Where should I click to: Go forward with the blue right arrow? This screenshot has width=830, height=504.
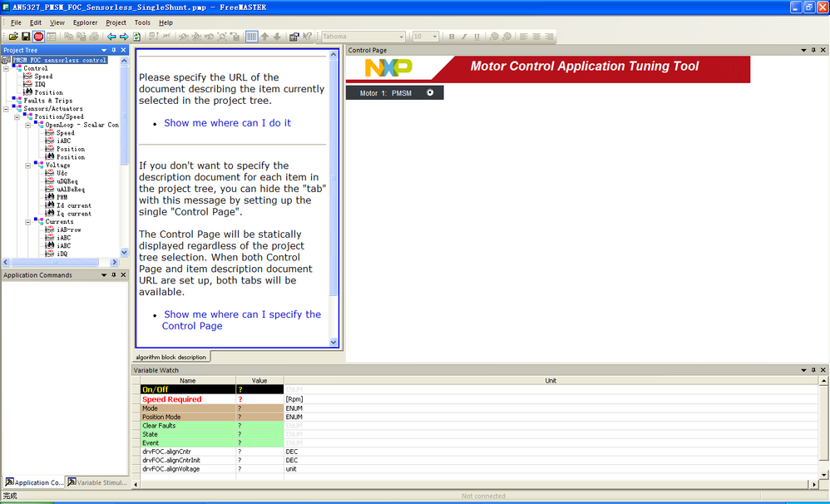[124, 37]
